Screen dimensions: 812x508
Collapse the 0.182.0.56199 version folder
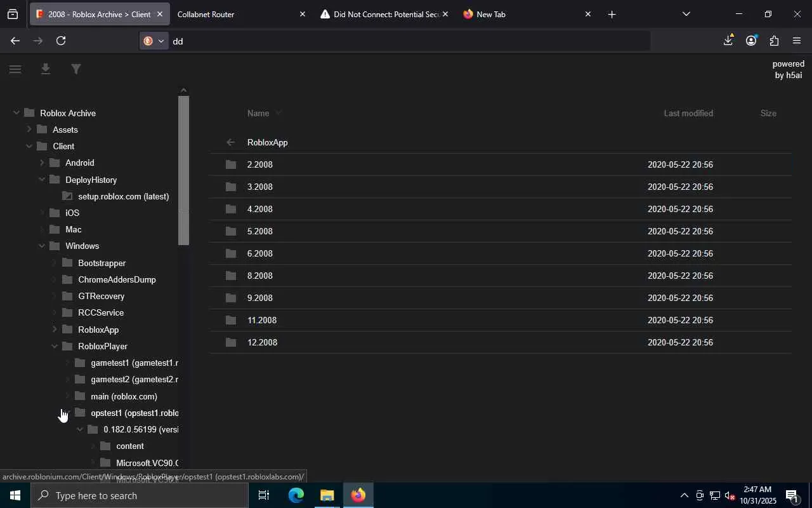(80, 429)
